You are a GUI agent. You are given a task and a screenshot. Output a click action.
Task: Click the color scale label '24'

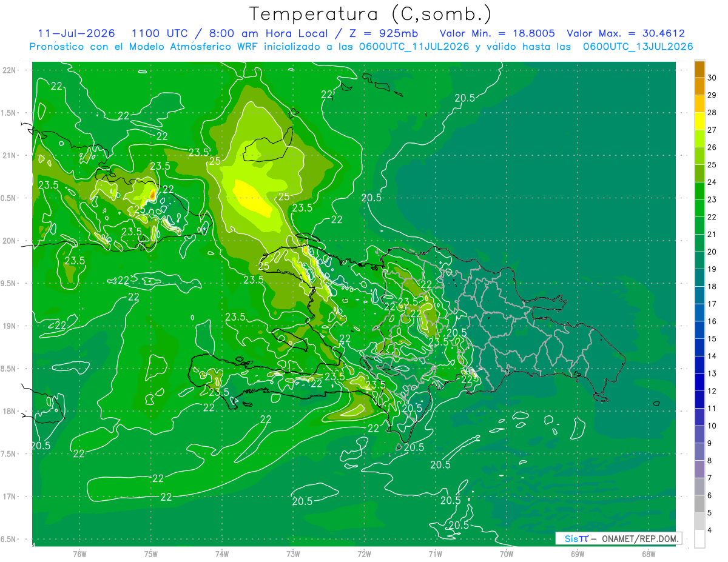(712, 182)
